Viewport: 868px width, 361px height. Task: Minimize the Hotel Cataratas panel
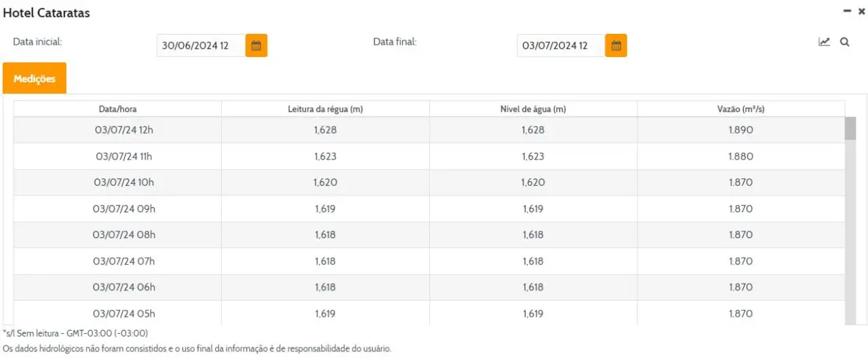point(847,11)
